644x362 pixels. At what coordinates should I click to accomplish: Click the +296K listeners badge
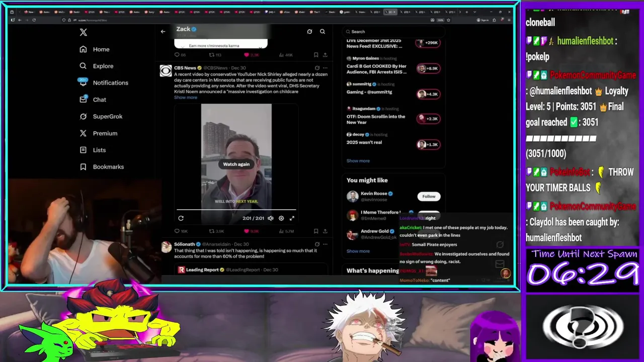pos(428,43)
